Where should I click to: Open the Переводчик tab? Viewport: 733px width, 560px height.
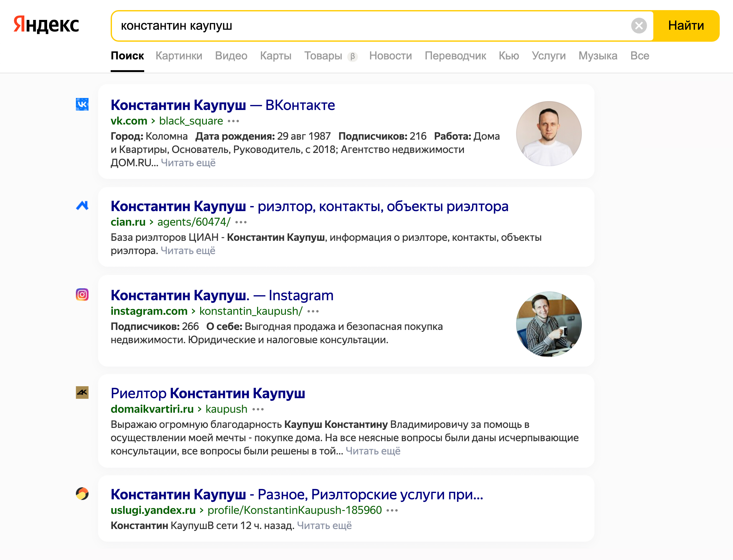455,56
